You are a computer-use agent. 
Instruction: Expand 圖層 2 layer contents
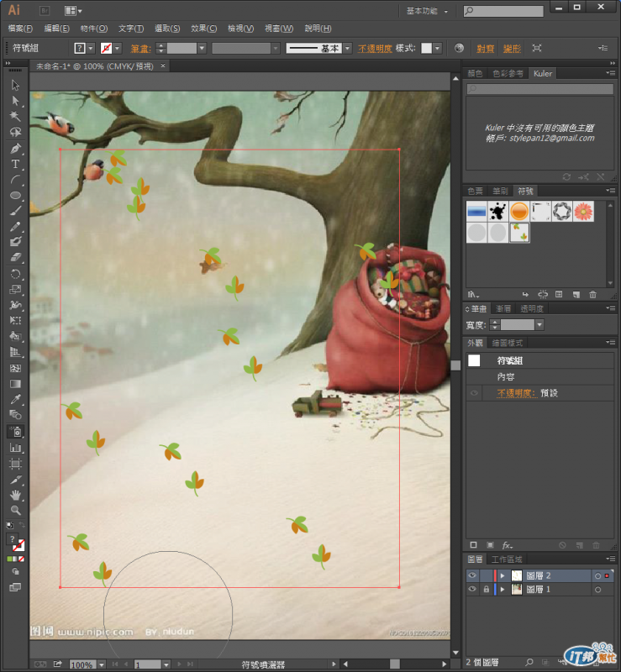[x=503, y=575]
